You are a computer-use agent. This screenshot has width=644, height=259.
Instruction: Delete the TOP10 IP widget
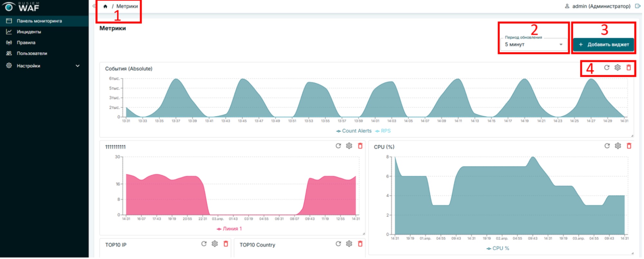[226, 244]
